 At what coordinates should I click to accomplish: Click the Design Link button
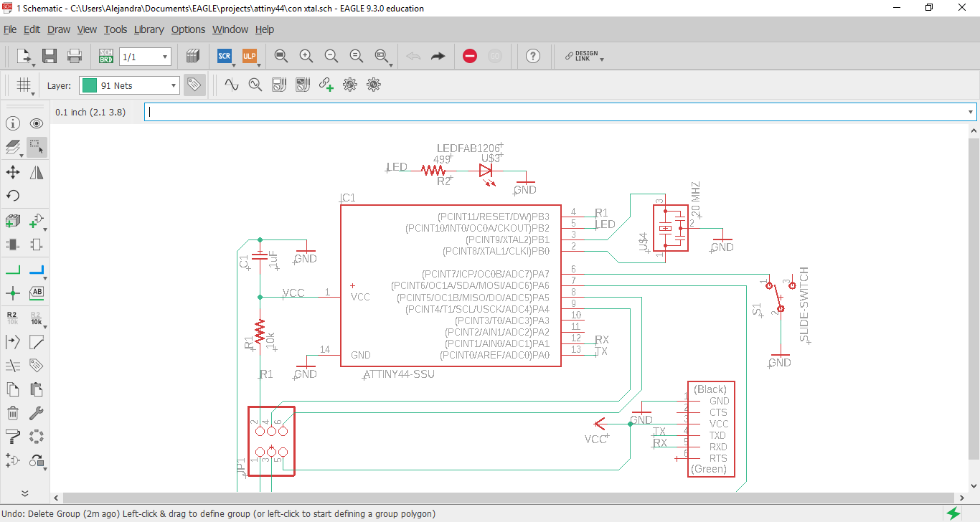click(x=584, y=56)
